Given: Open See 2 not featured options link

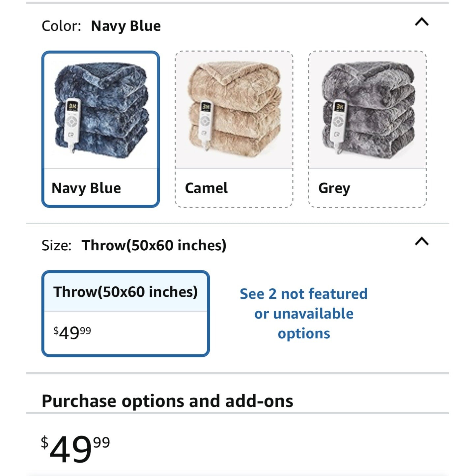Looking at the screenshot, I should pyautogui.click(x=303, y=314).
